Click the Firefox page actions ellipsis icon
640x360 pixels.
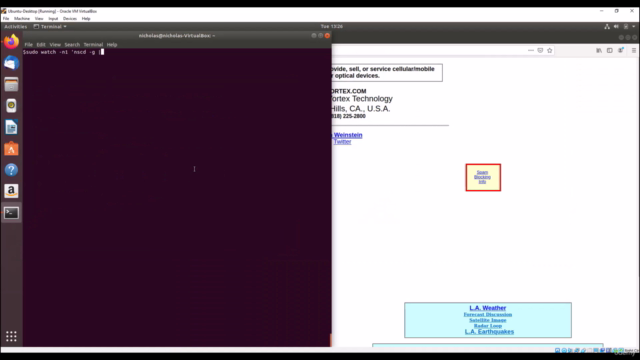531,50
